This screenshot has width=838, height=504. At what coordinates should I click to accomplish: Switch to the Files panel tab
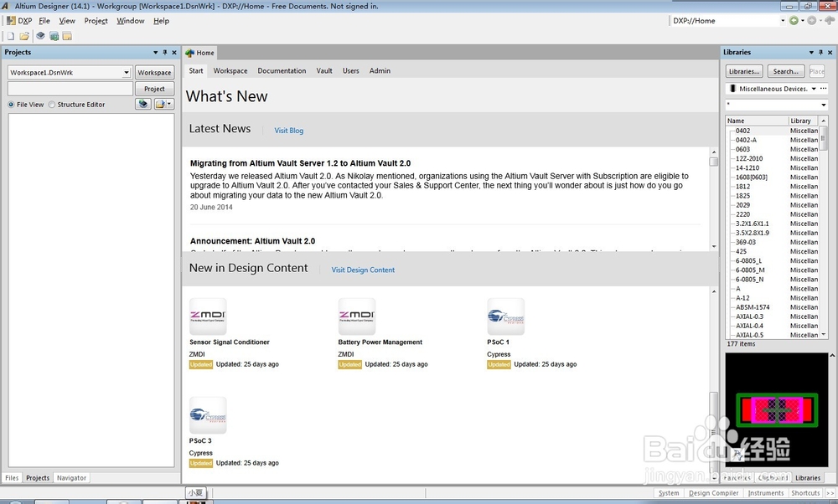click(x=12, y=478)
